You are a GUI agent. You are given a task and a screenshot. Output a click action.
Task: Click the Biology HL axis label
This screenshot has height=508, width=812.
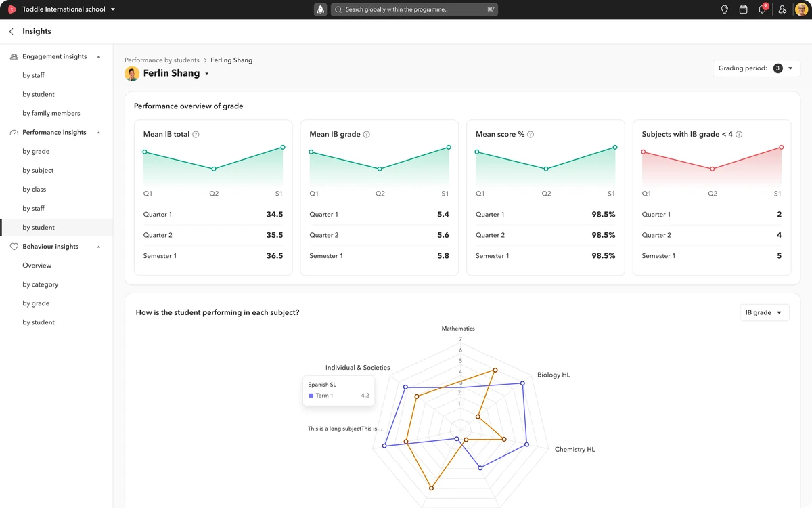click(x=554, y=375)
